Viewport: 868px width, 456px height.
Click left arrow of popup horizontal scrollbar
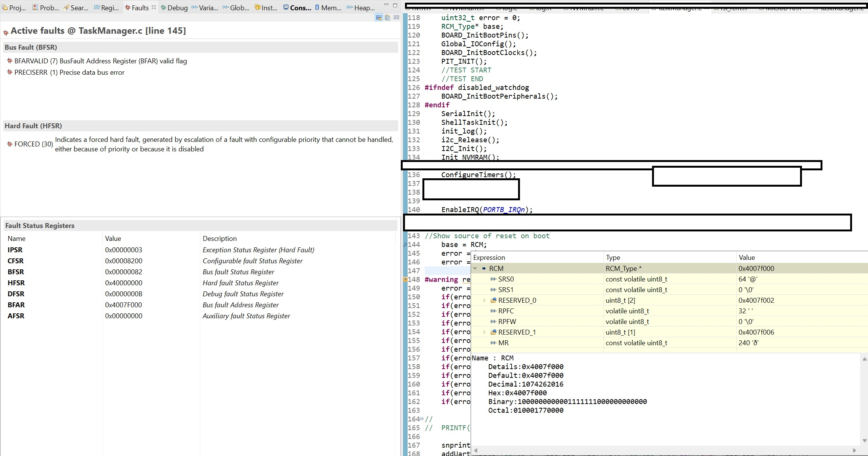[x=476, y=450]
